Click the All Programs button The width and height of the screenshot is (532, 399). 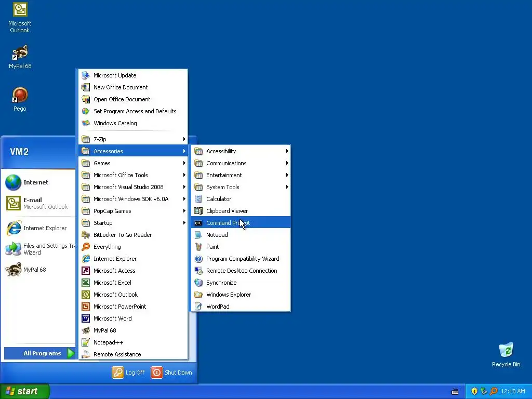(x=39, y=353)
